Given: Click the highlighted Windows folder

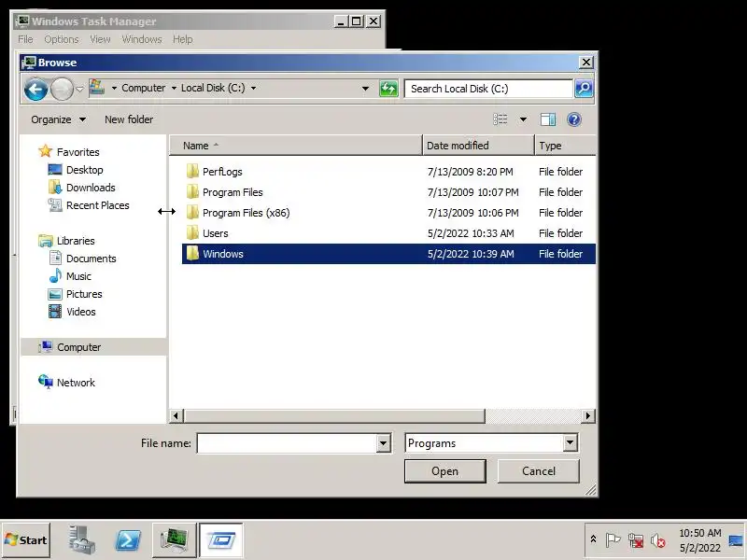Looking at the screenshot, I should pos(388,254).
